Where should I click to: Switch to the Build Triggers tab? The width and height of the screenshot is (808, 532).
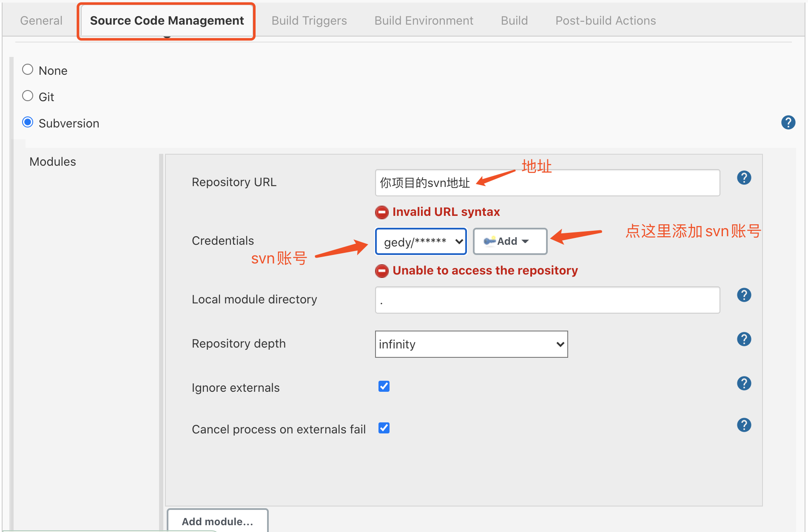(x=309, y=20)
